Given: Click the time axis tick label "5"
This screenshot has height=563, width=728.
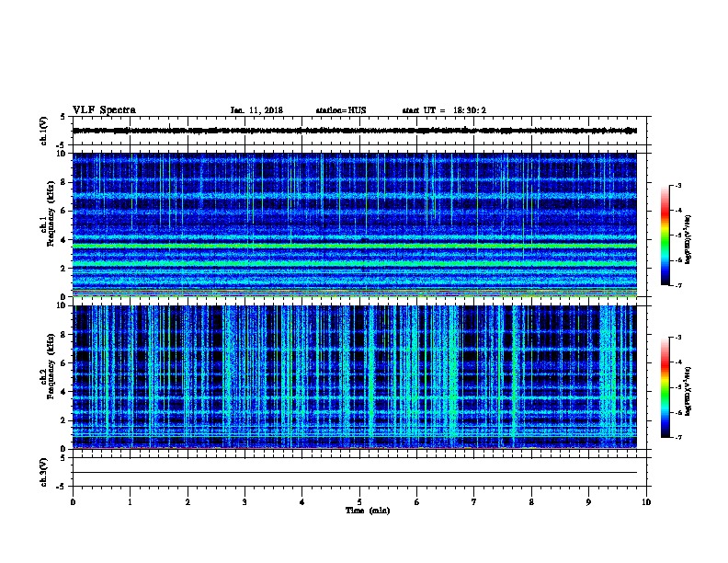Looking at the screenshot, I should [359, 501].
